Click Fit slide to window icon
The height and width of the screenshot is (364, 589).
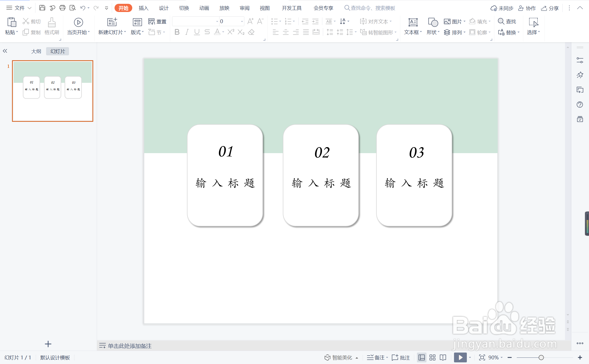tap(482, 357)
